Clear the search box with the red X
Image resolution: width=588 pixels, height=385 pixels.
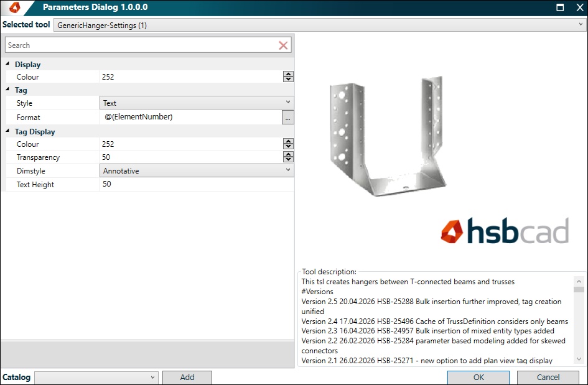(283, 45)
